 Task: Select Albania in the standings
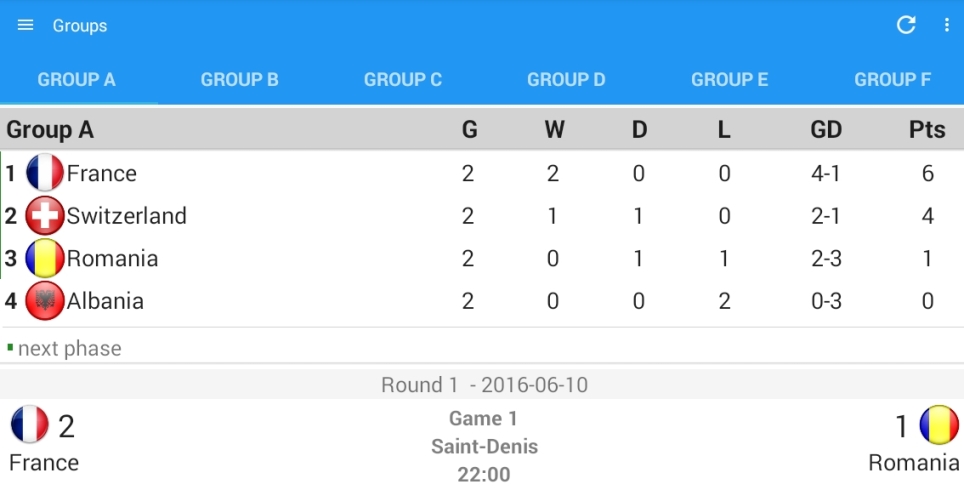pos(105,301)
